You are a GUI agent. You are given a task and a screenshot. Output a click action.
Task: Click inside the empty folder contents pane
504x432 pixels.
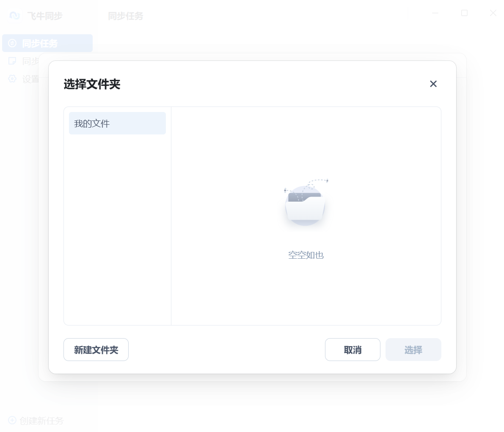306,296
